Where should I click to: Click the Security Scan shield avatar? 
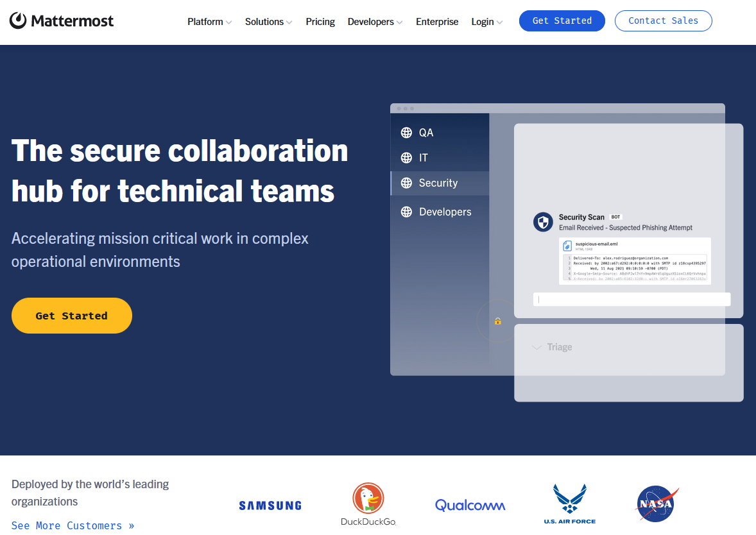(x=543, y=222)
